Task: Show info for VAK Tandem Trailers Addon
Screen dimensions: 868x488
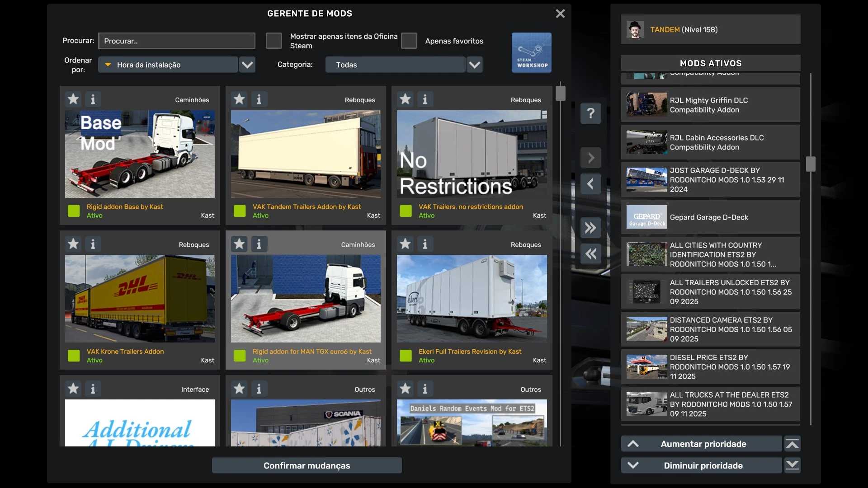Action: [x=259, y=99]
